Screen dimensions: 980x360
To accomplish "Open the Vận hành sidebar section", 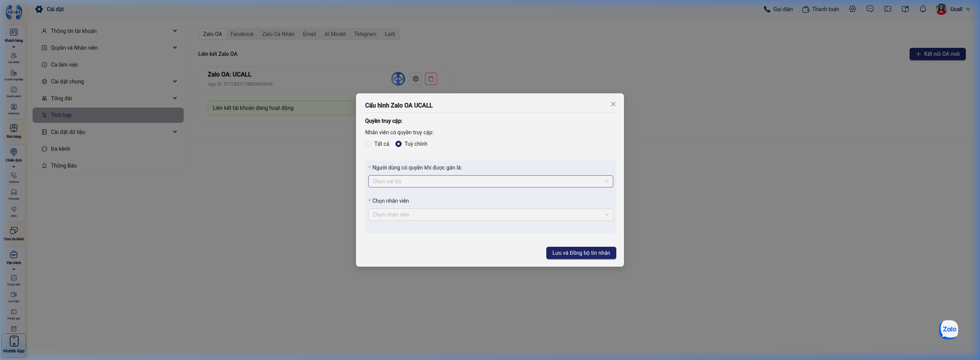I will [14, 257].
